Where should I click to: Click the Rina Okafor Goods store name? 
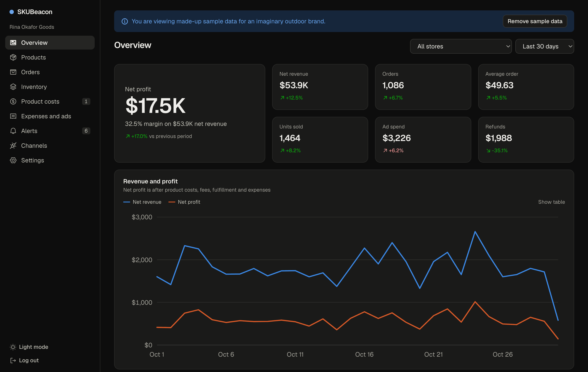coord(32,27)
